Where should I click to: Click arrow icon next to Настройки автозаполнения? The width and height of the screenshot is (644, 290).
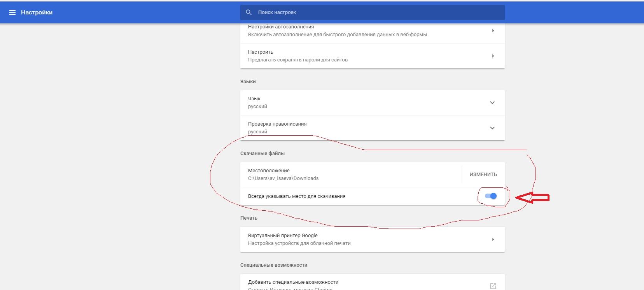click(x=493, y=31)
